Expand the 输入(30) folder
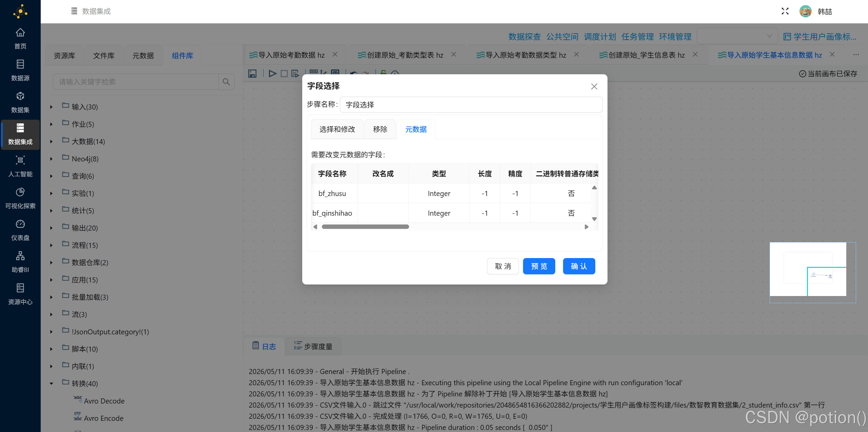Screen dimensions: 868x432 [51, 107]
